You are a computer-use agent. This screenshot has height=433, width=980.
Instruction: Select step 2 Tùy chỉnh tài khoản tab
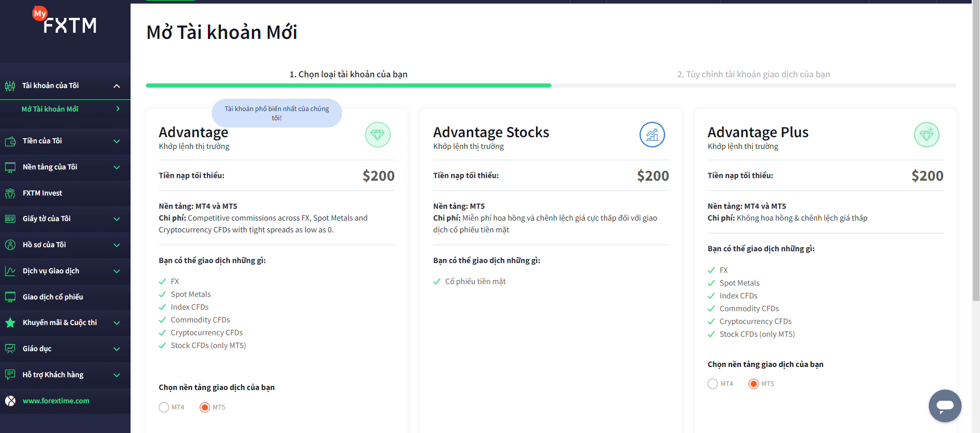pyautogui.click(x=754, y=74)
